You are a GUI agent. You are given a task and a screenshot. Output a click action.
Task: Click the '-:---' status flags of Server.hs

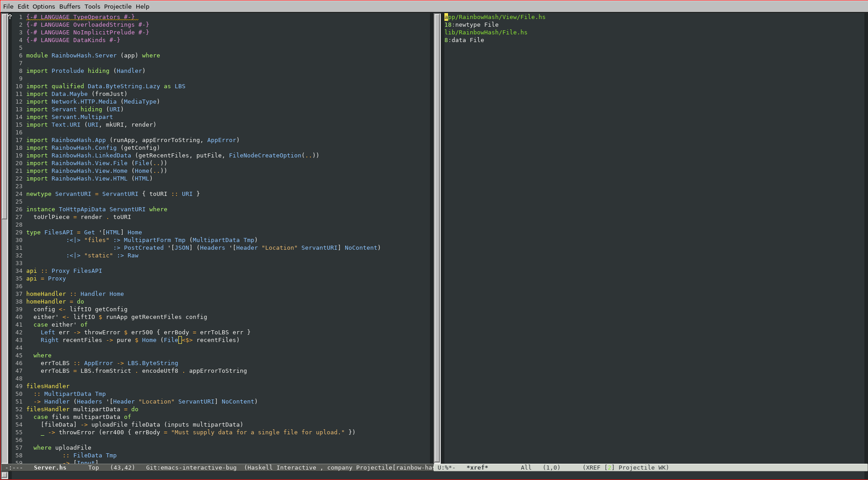click(x=15, y=468)
